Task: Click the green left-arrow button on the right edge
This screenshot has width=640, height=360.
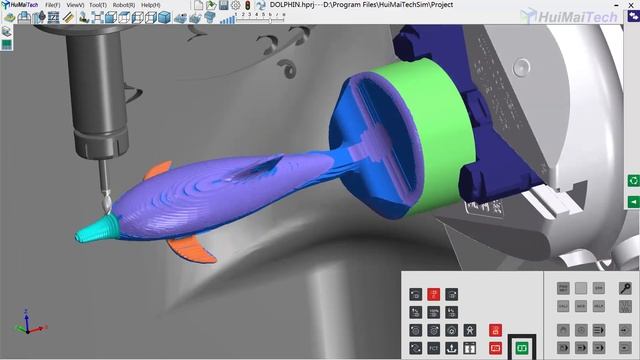Action: coord(633,202)
